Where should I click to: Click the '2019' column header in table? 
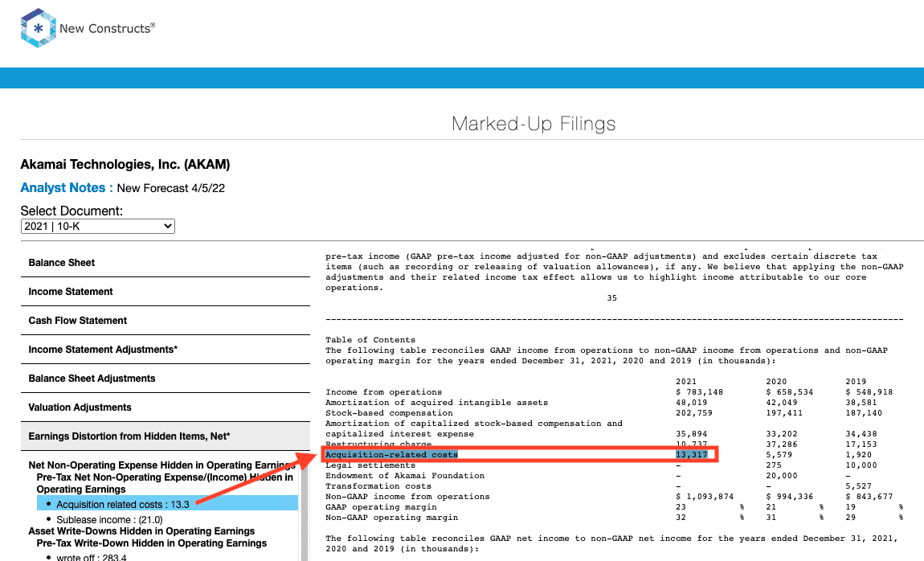point(856,382)
